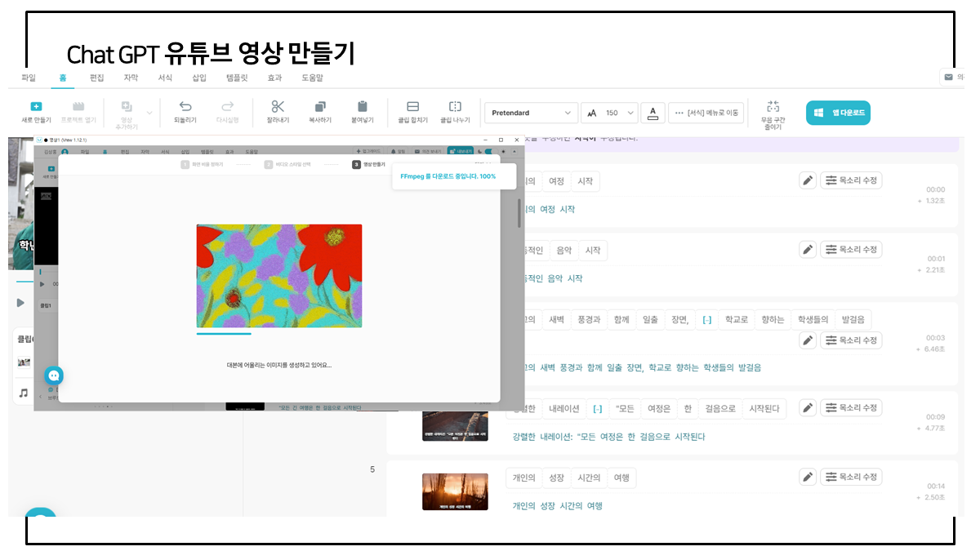980x551 pixels.
Task: Select the 걸음으로 word chip
Action: point(719,409)
